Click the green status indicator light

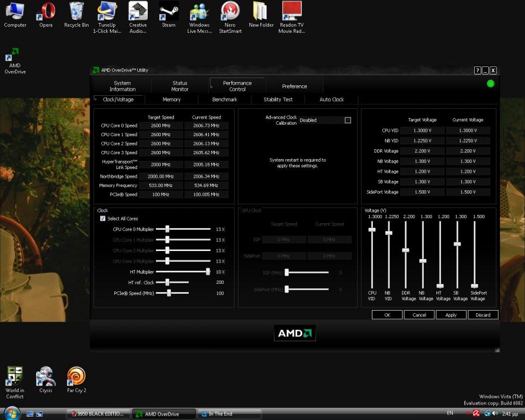point(491,84)
